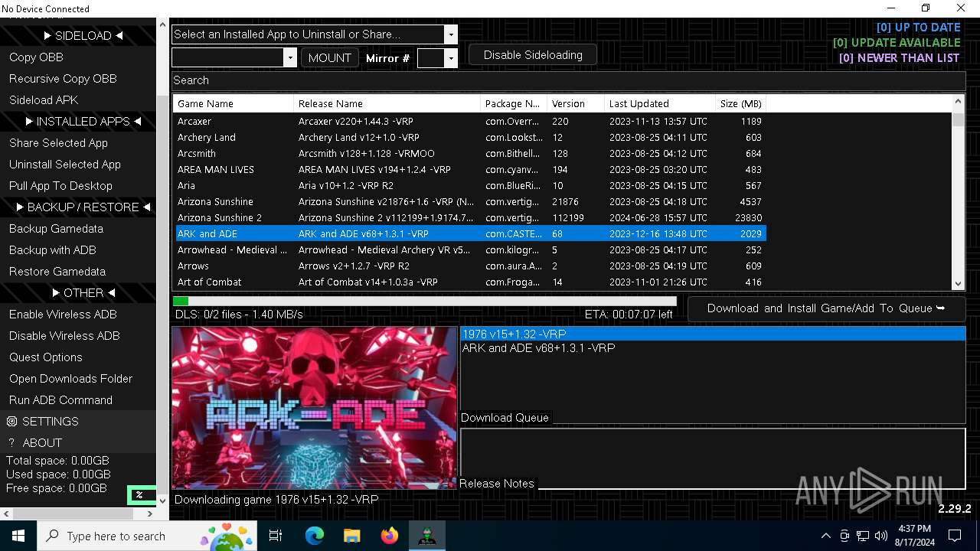Open SETTINGS with gear icon
This screenshot has width=980, height=551.
pyautogui.click(x=43, y=422)
